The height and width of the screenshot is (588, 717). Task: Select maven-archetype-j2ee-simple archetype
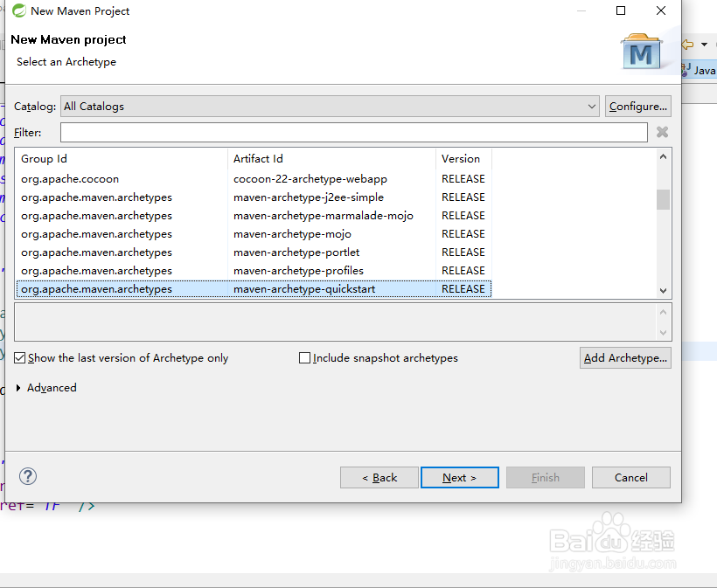pos(254,197)
